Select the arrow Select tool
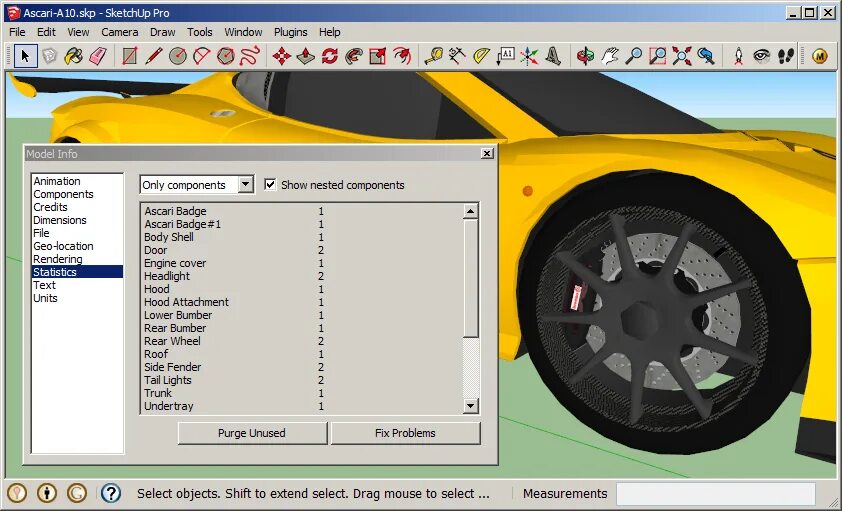The height and width of the screenshot is (511, 842). tap(25, 56)
